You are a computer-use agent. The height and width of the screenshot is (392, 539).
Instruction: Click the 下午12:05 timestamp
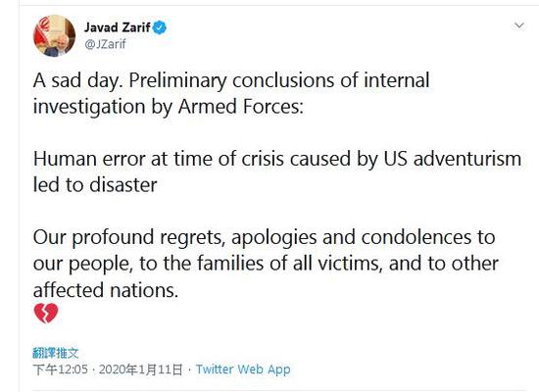61,369
